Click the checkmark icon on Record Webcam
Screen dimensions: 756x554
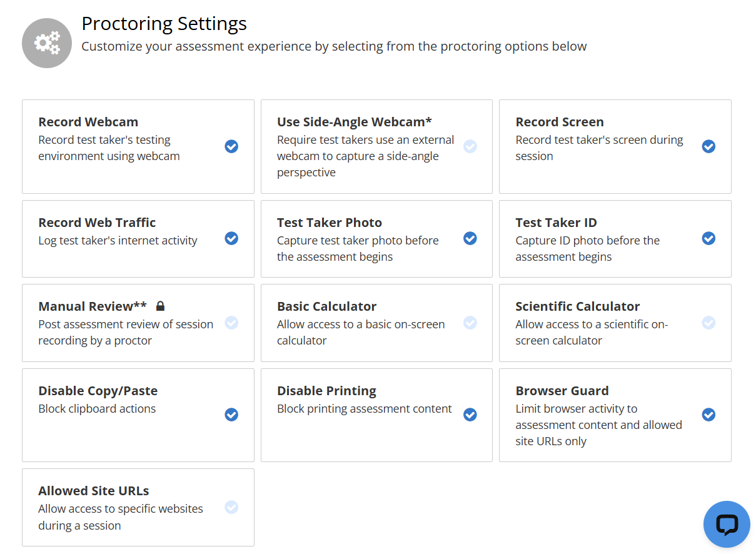(x=231, y=146)
